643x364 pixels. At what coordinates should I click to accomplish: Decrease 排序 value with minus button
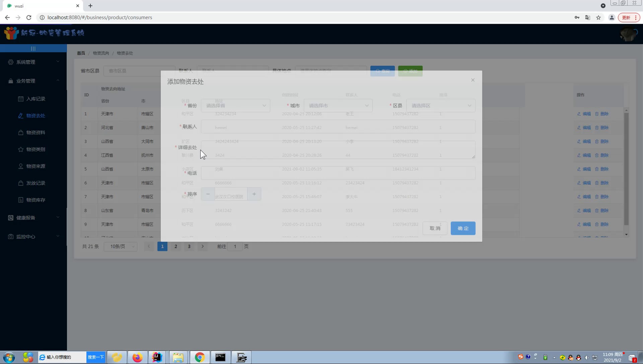click(208, 194)
